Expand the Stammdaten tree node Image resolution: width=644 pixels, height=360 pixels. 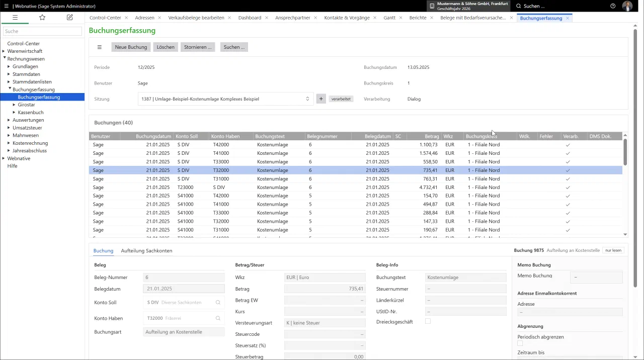pos(9,74)
